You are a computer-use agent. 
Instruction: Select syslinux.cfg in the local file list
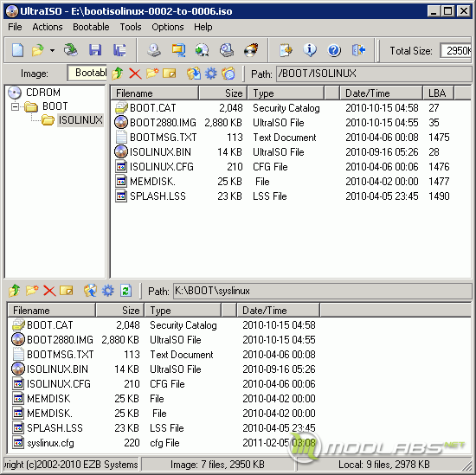pyautogui.click(x=50, y=443)
